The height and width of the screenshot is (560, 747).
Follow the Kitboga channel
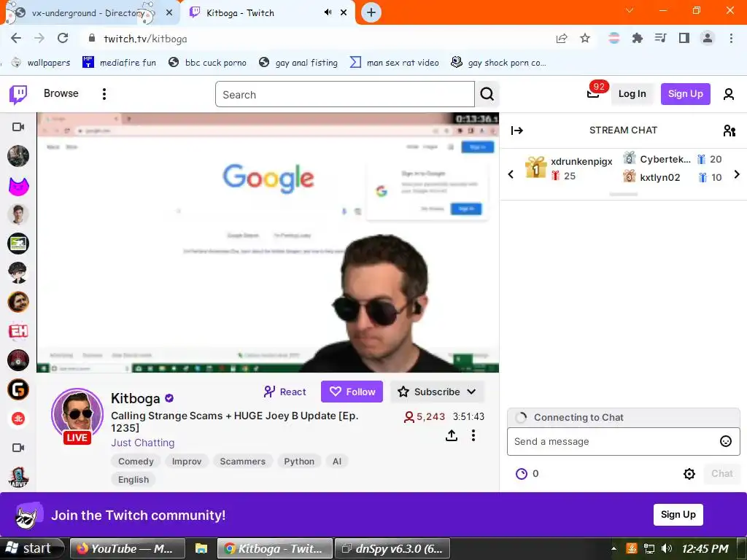click(352, 392)
